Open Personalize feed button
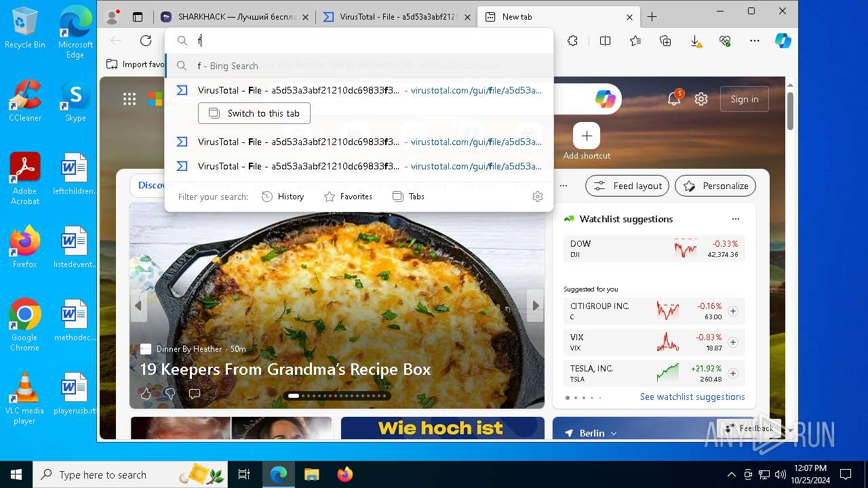Image resolution: width=868 pixels, height=488 pixels. 715,186
